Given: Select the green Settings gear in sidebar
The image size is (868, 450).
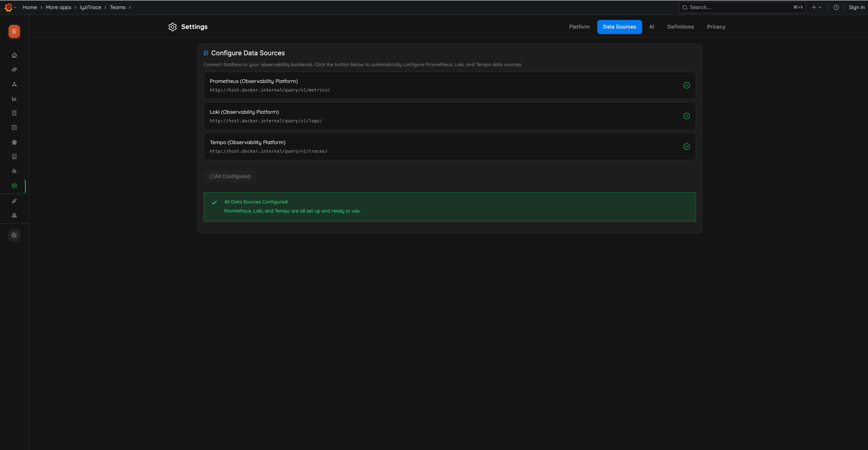Looking at the screenshot, I should pos(14,185).
